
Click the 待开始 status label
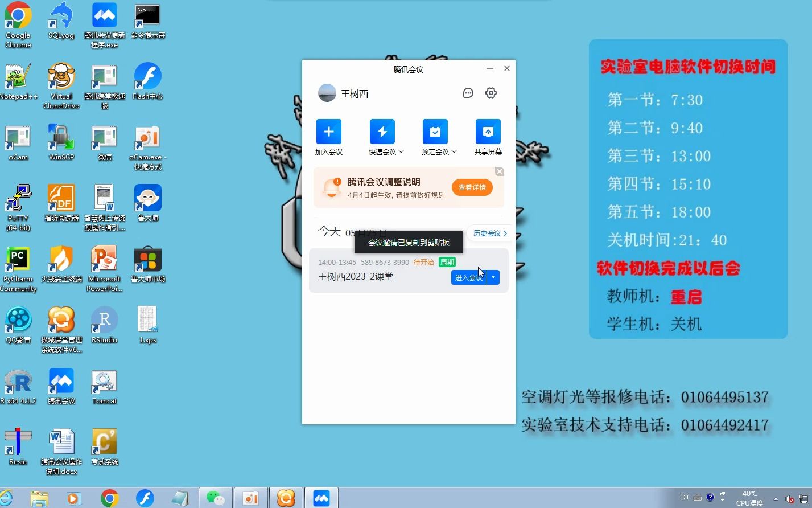coord(423,263)
